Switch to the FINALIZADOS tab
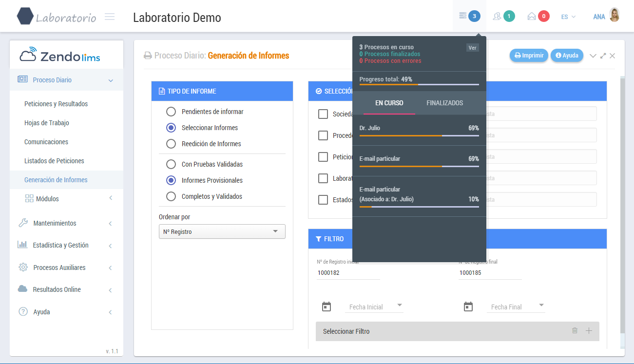 (x=445, y=103)
